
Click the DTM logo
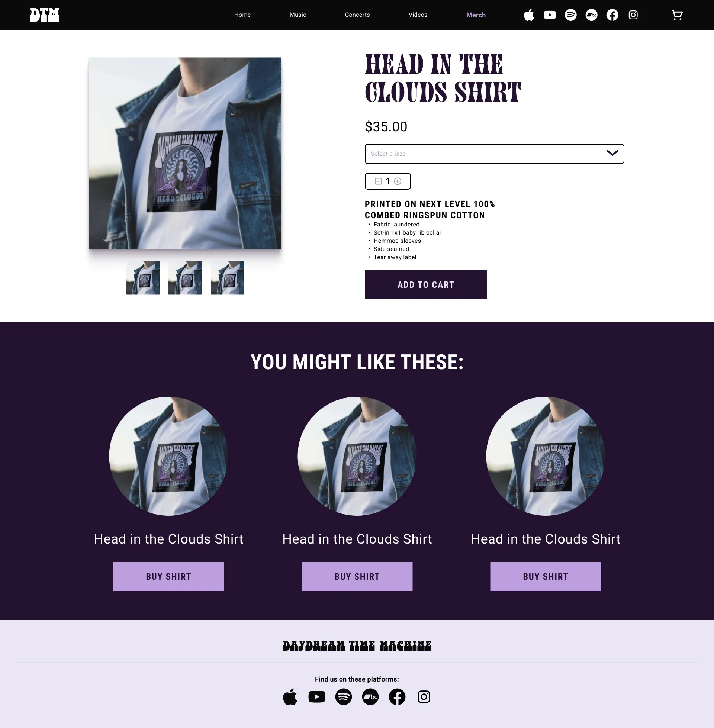(45, 15)
